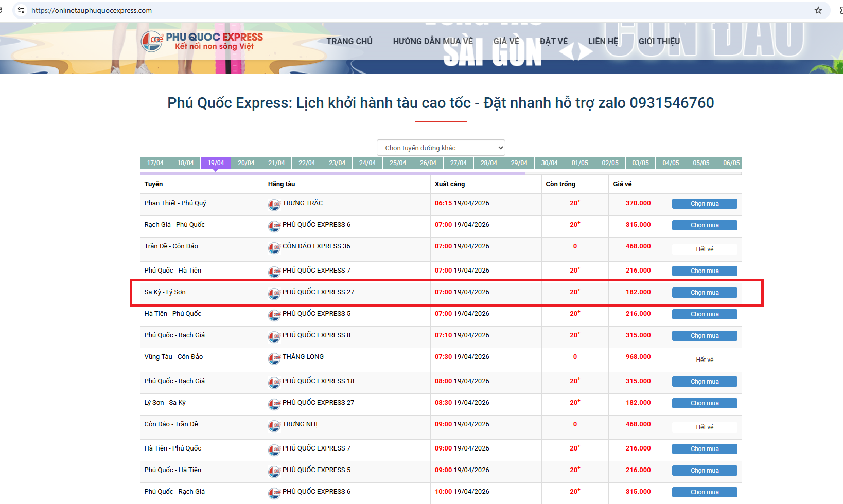Click the Phu Quoc Express logo
Viewport: 843px width, 504px height.
(x=202, y=41)
